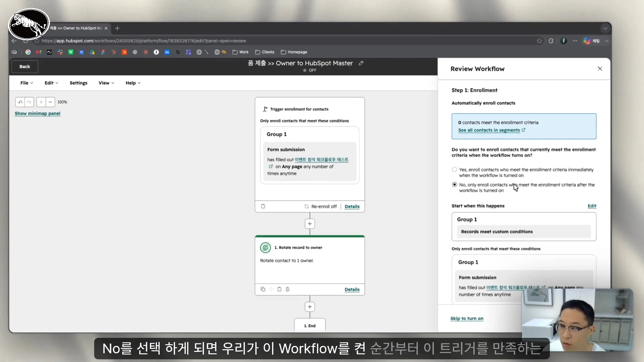
Task: Click See all contacts in segments link
Action: click(x=489, y=130)
